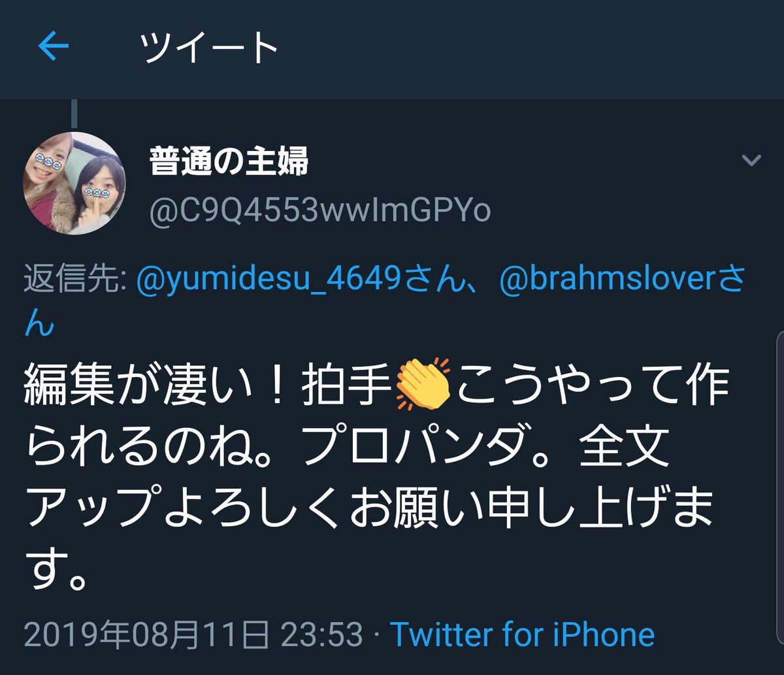Viewport: 784px width, 675px height.
Task: Go back using the blue arrow
Action: pyautogui.click(x=54, y=48)
